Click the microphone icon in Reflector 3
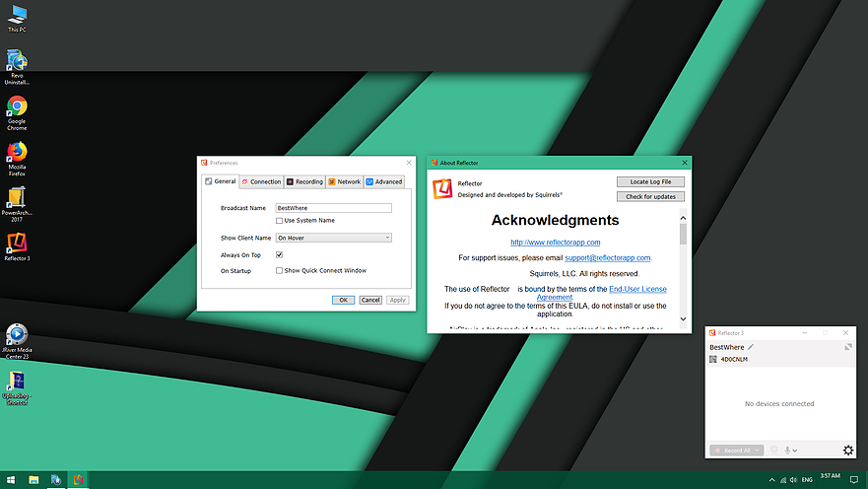Viewport: 868px width, 489px height. [x=787, y=451]
